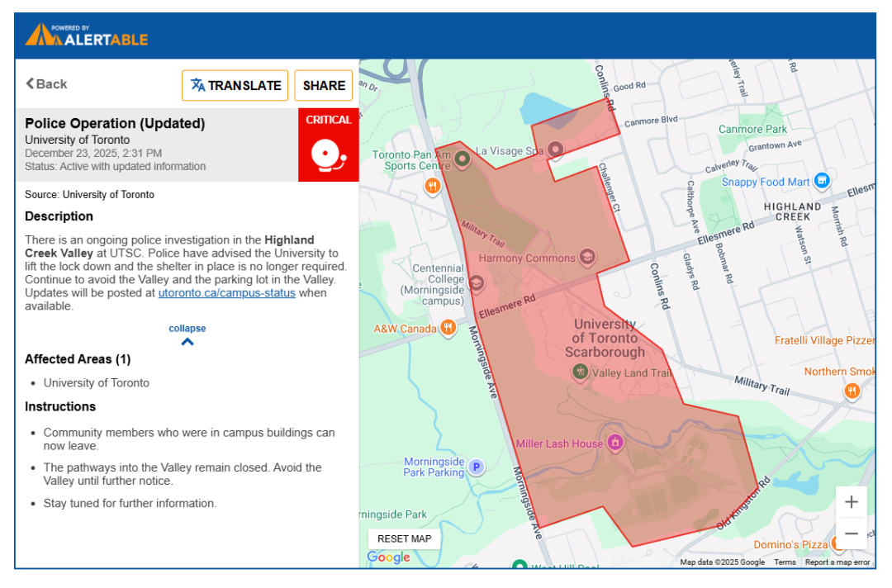
Task: Open the Translate language options
Action: pyautogui.click(x=235, y=85)
